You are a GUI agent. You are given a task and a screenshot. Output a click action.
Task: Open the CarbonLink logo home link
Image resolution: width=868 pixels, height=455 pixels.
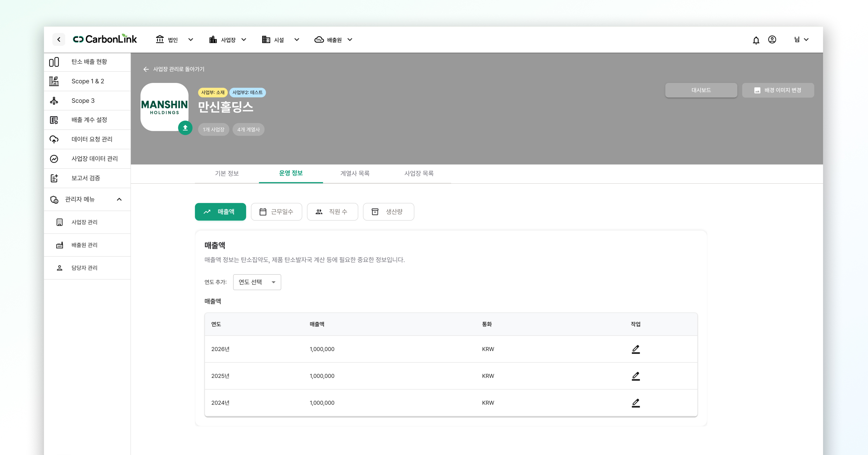point(105,39)
